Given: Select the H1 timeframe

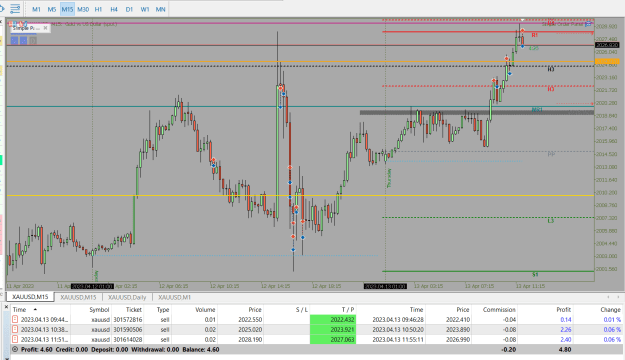Looking at the screenshot, I should pyautogui.click(x=98, y=9).
